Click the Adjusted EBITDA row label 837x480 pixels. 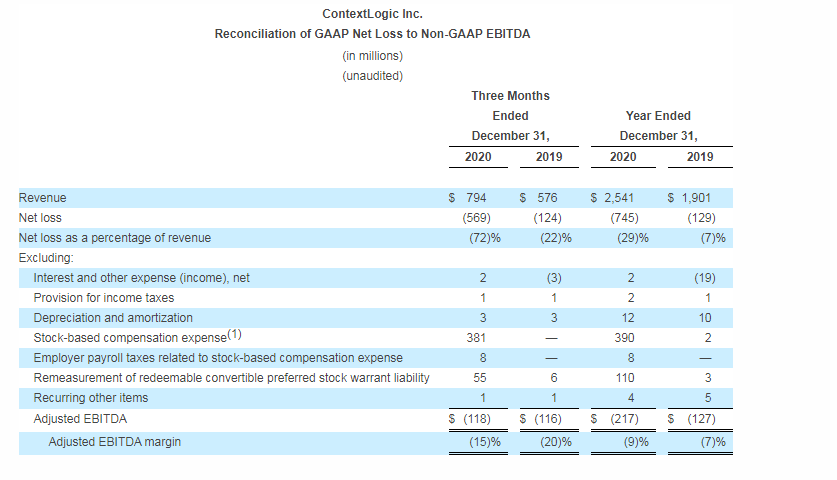click(80, 419)
